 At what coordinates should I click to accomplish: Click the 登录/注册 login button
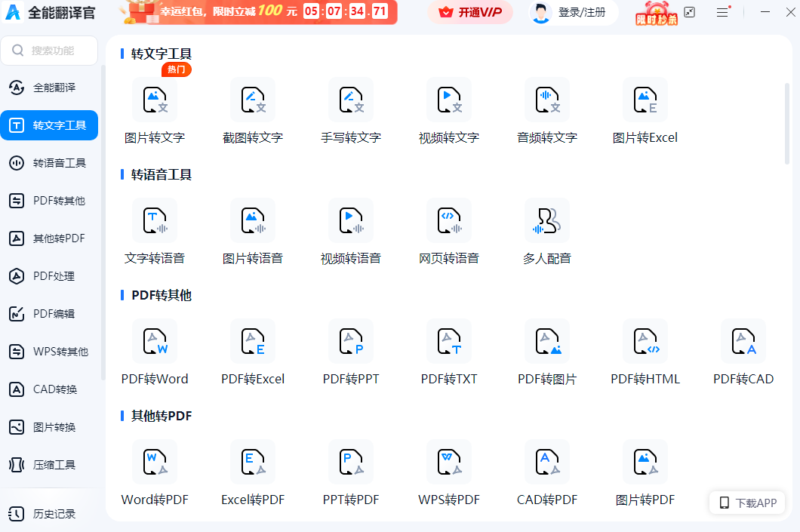click(x=574, y=12)
